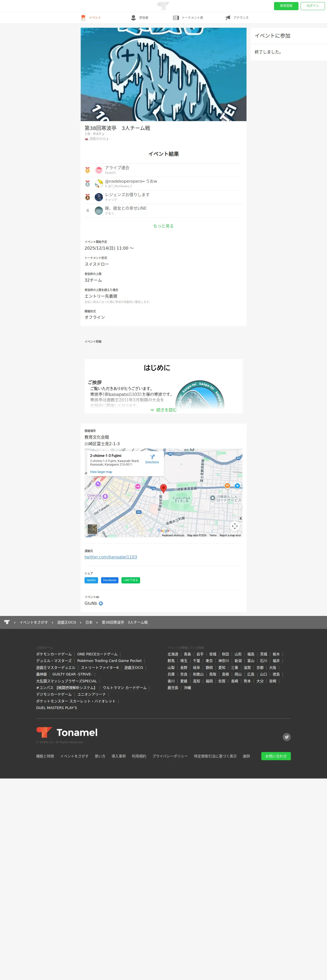The image size is (327, 980).
Task: Copy the event ID GluNb icon
Action: pyautogui.click(x=101, y=603)
